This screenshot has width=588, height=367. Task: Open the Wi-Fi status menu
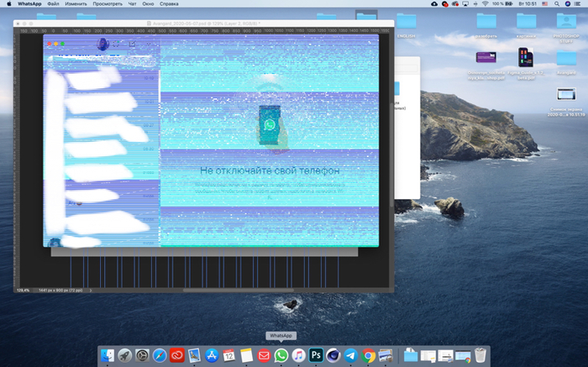(485, 4)
